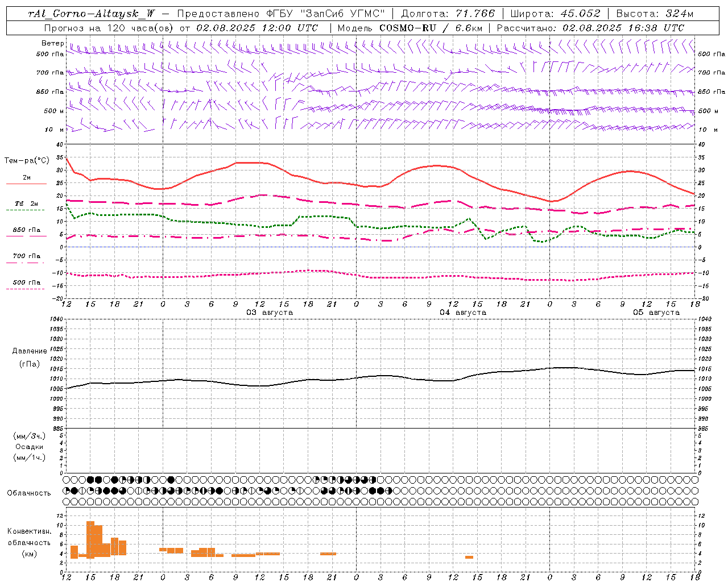Click the Ветер wind panel label
This screenshot has width=728, height=582.
[53, 43]
